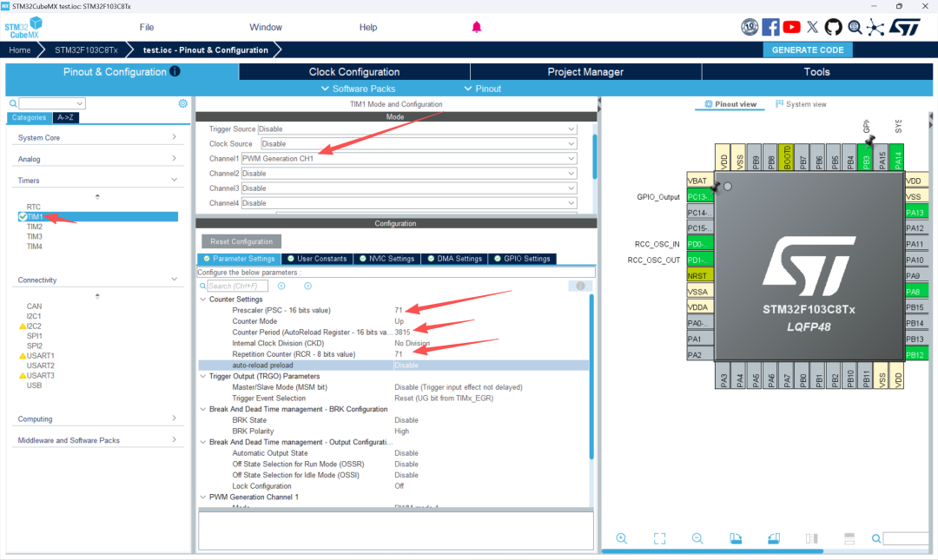Image resolution: width=938 pixels, height=560 pixels.
Task: Go to next parameter search result
Action: point(307,286)
